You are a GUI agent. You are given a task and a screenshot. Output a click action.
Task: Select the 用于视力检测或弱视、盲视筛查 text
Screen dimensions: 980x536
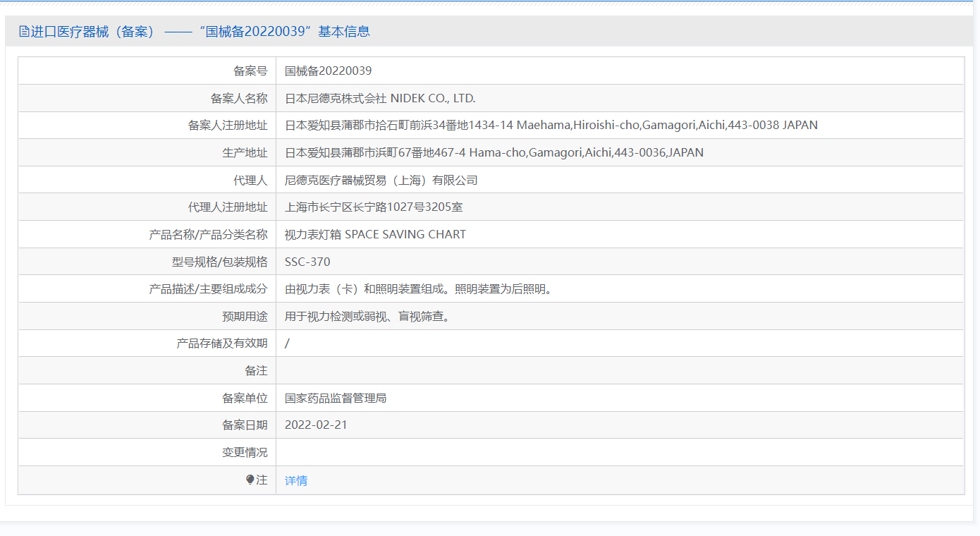point(367,316)
